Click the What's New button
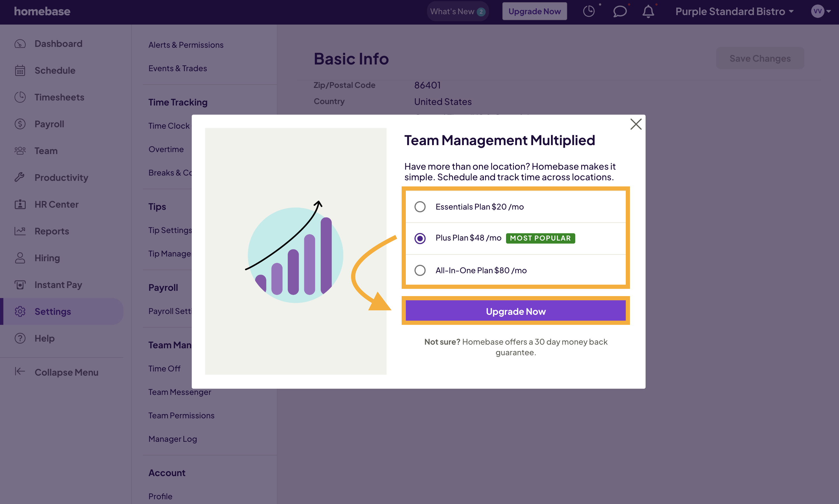The image size is (839, 504). click(x=457, y=11)
